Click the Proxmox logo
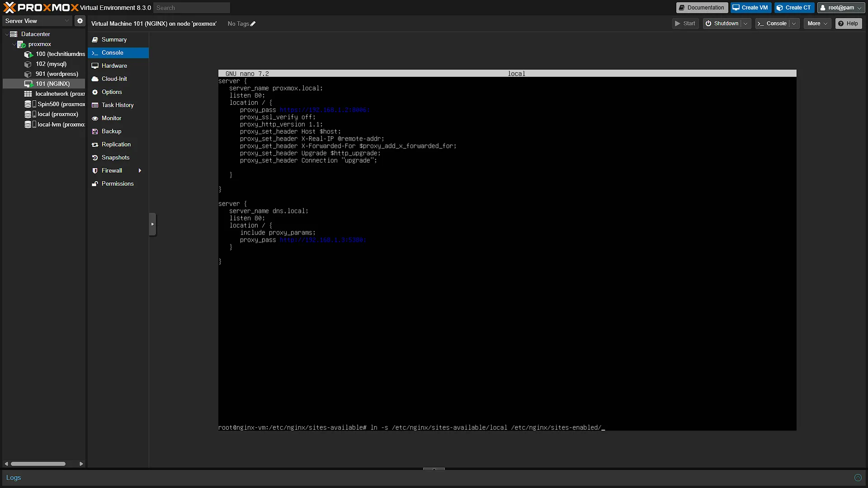This screenshot has width=868, height=488. pyautogui.click(x=41, y=7)
